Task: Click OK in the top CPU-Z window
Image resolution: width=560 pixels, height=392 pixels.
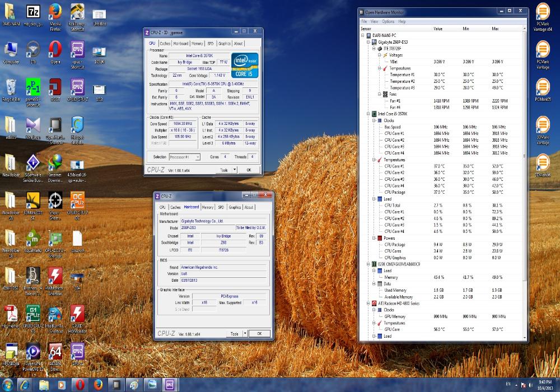Action: pos(249,170)
